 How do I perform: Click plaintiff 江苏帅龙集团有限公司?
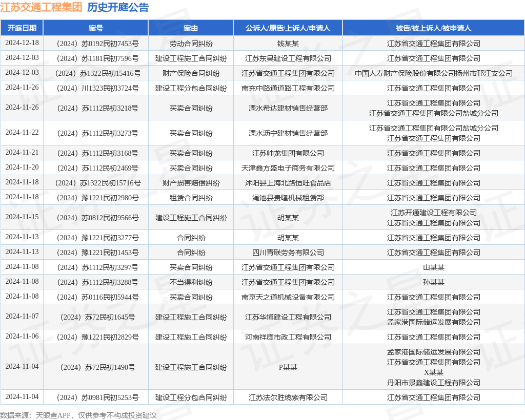[288, 153]
